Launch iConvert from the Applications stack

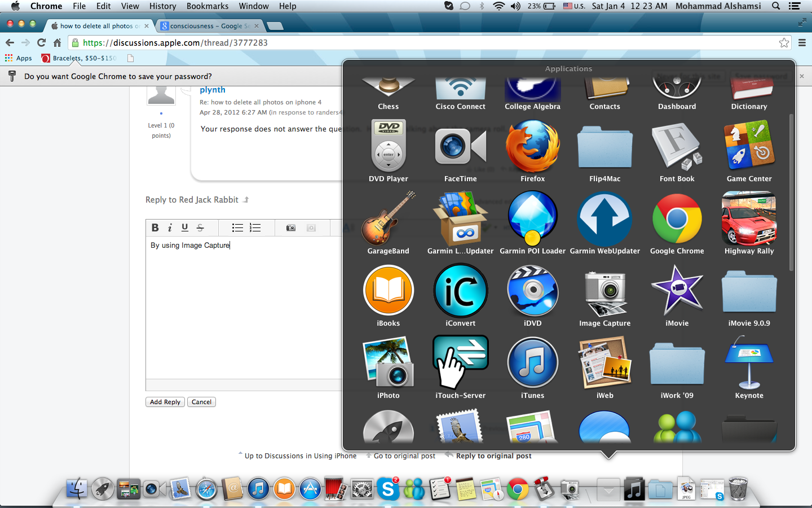click(461, 291)
